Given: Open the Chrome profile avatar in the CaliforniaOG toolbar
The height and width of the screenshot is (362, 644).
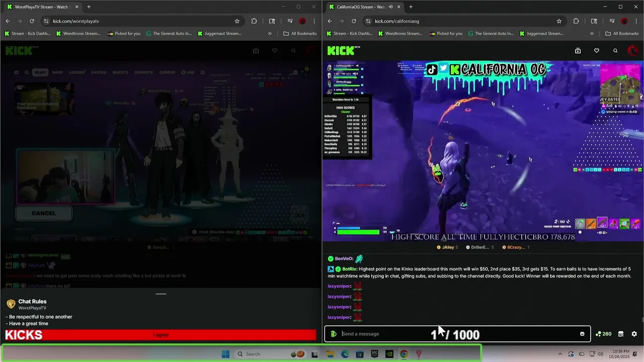Looking at the screenshot, I should click(624, 21).
